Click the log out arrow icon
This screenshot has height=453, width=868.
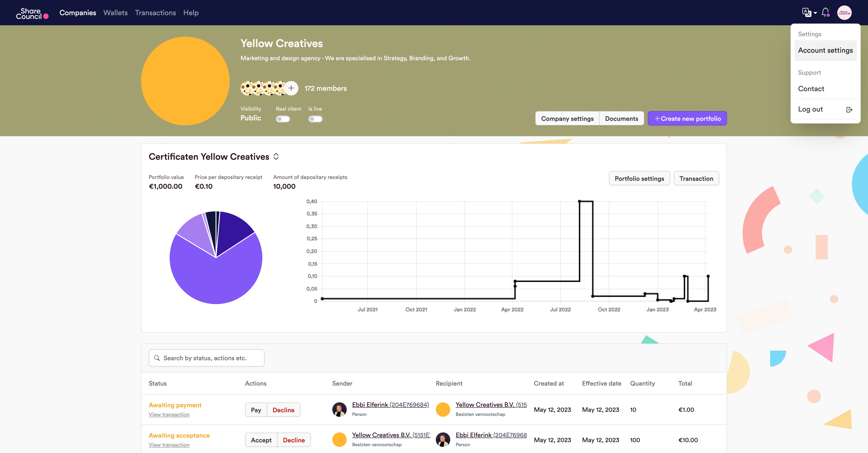coord(849,110)
